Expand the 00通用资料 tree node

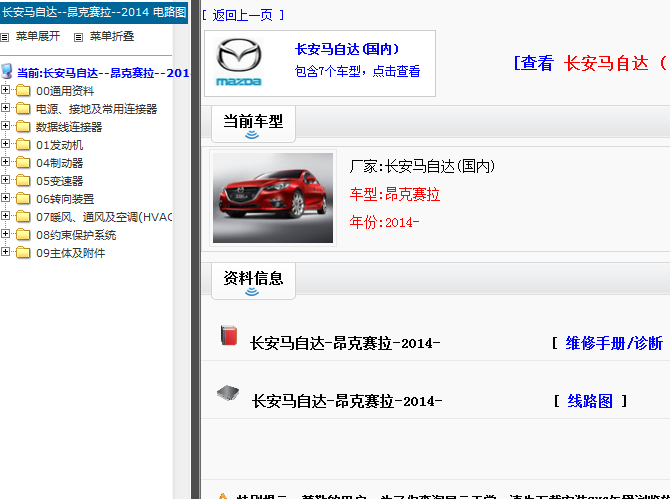6,90
